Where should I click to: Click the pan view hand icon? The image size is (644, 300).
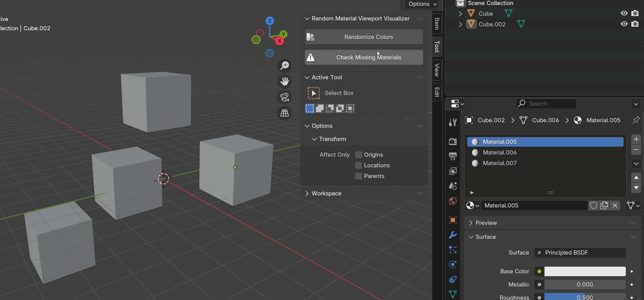pos(285,82)
